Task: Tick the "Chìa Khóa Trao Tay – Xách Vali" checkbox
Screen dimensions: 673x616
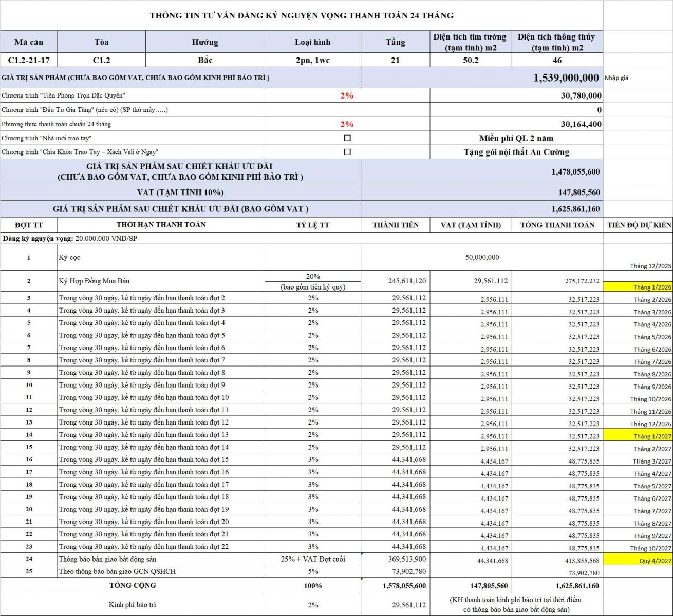Action: [347, 152]
